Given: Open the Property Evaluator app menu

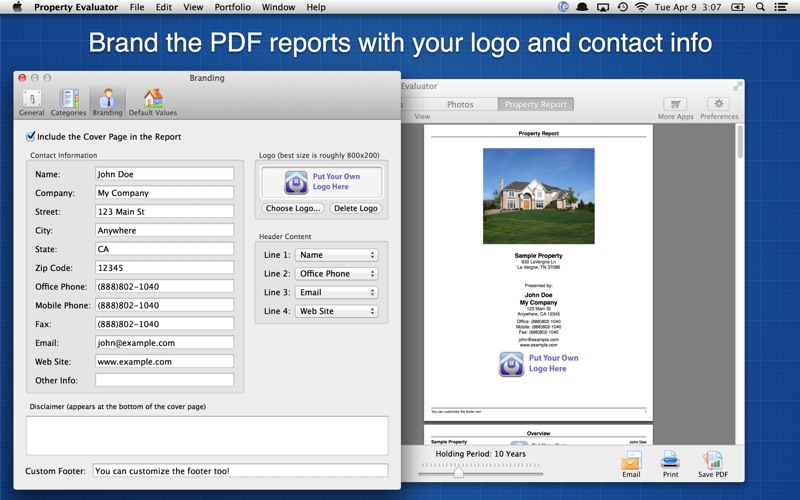Looking at the screenshot, I should pyautogui.click(x=76, y=7).
